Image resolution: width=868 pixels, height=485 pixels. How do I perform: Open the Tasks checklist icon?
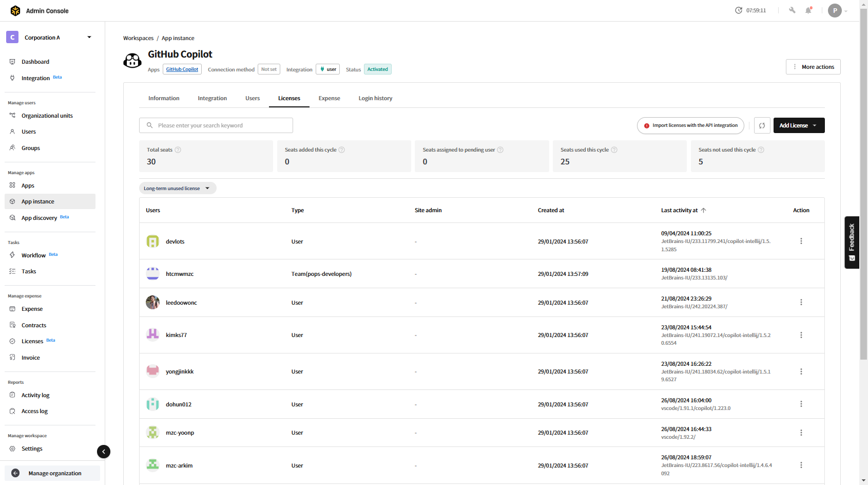(12, 271)
